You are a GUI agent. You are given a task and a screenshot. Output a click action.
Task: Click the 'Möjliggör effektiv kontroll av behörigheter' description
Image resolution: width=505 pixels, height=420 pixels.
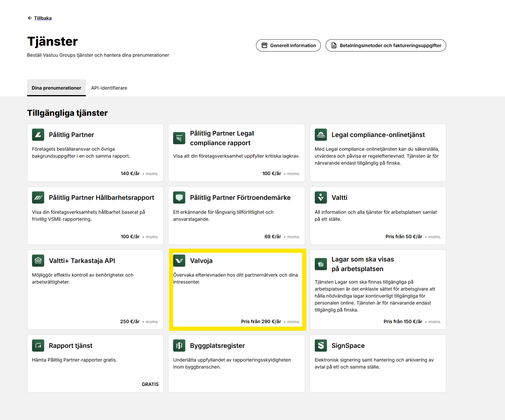(x=83, y=278)
